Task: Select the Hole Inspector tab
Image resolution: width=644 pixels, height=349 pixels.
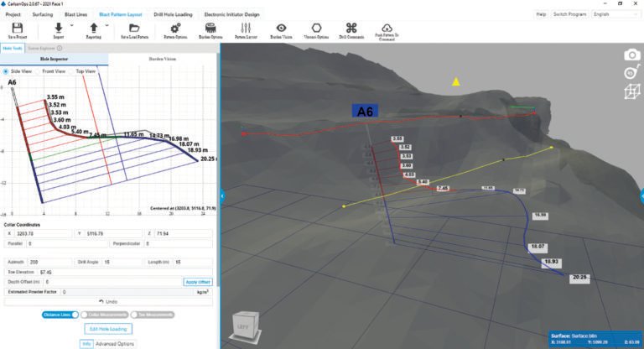Action: (54, 59)
